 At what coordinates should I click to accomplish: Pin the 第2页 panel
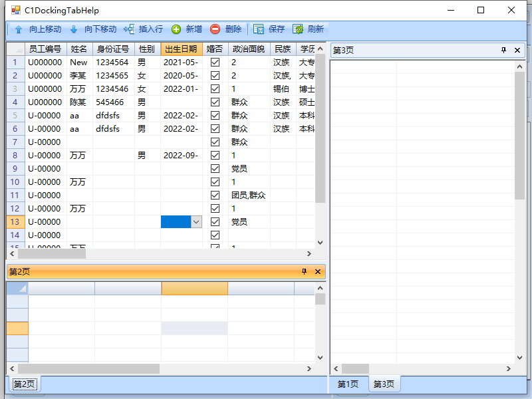(x=304, y=271)
